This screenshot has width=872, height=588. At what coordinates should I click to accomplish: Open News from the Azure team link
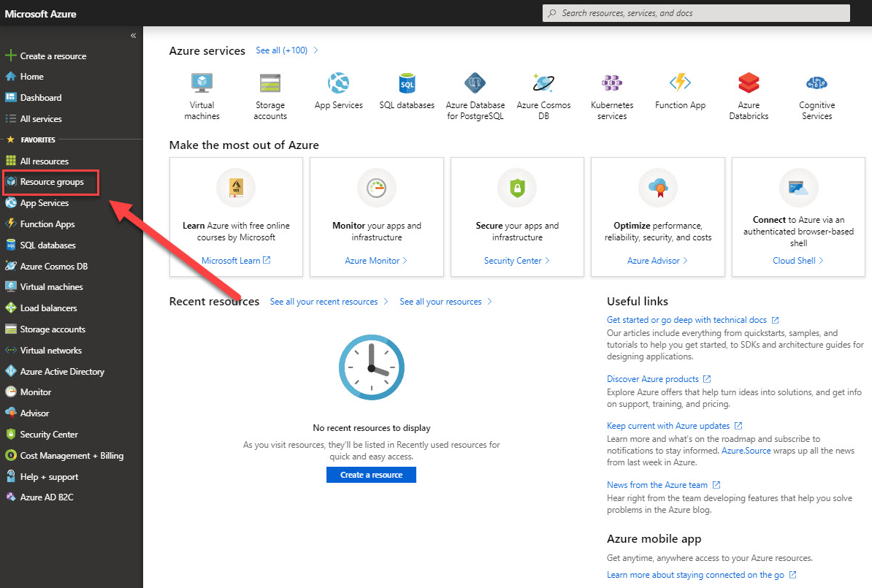(663, 485)
